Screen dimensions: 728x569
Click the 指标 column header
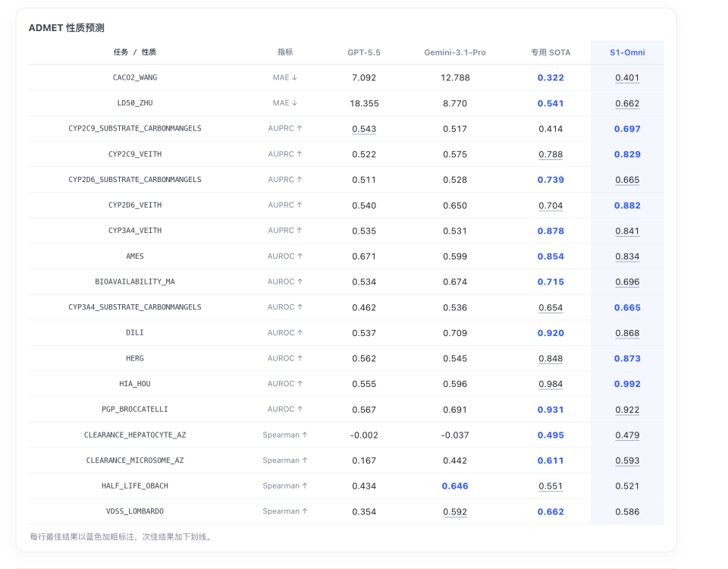coord(285,52)
